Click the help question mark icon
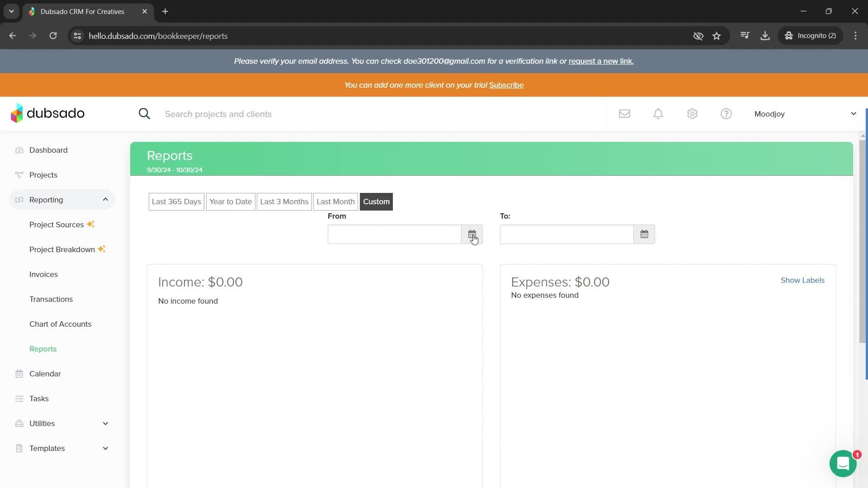868x488 pixels. point(726,114)
